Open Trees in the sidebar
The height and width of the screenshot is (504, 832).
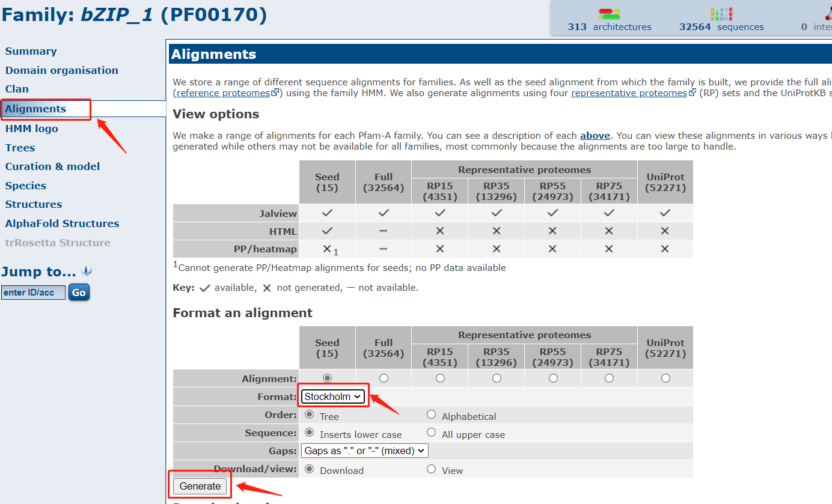20,148
